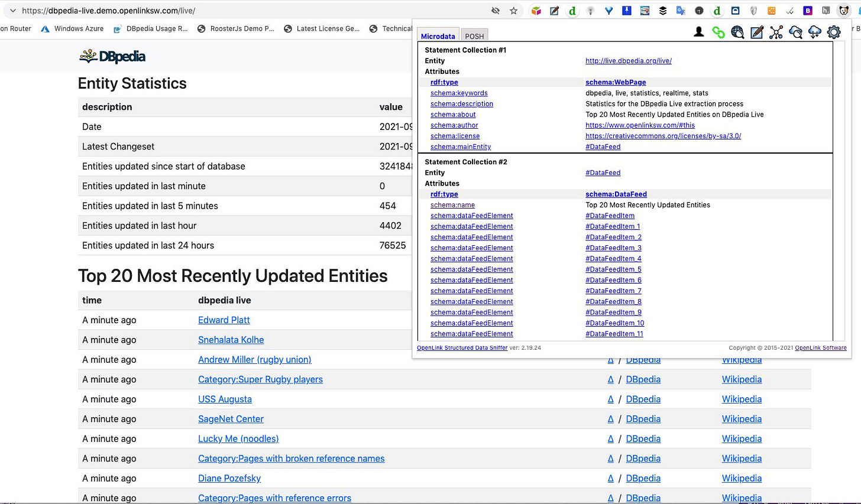Open the #DataFeedItem_11 link

(614, 334)
